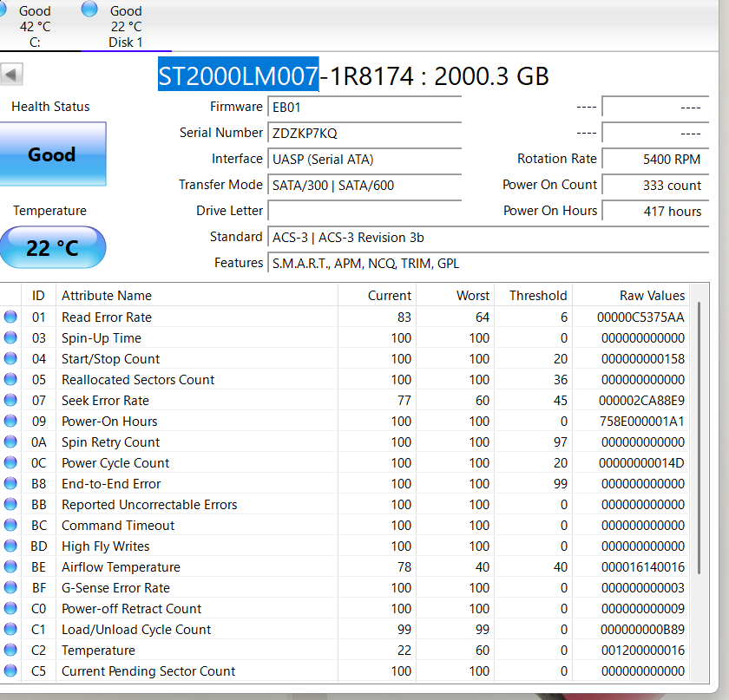This screenshot has width=729, height=700.
Task: Click the Power On Count value 333 count
Action: (x=655, y=185)
